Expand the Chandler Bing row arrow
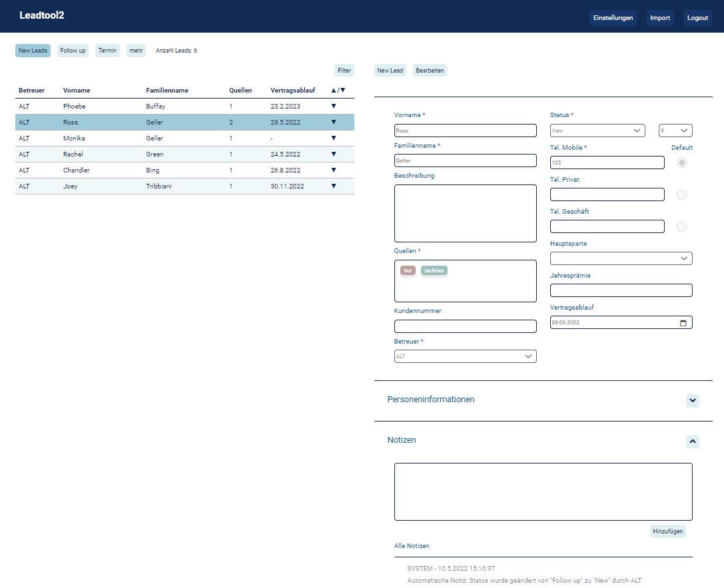Screen dimensions: 724x588 (334, 170)
